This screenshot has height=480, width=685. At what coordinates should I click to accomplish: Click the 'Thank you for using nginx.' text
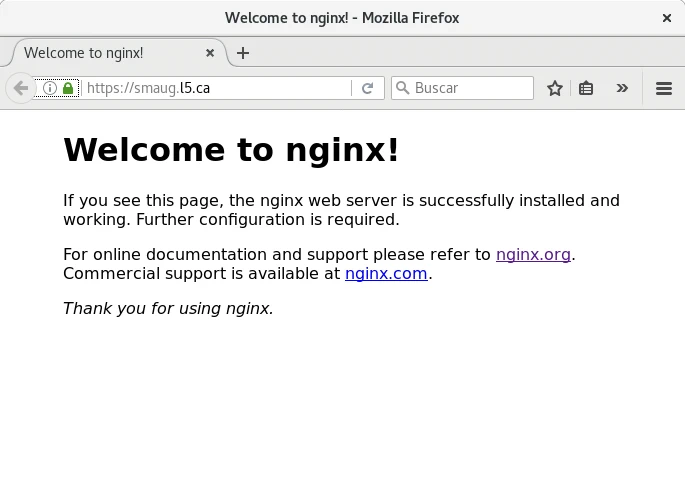point(168,308)
